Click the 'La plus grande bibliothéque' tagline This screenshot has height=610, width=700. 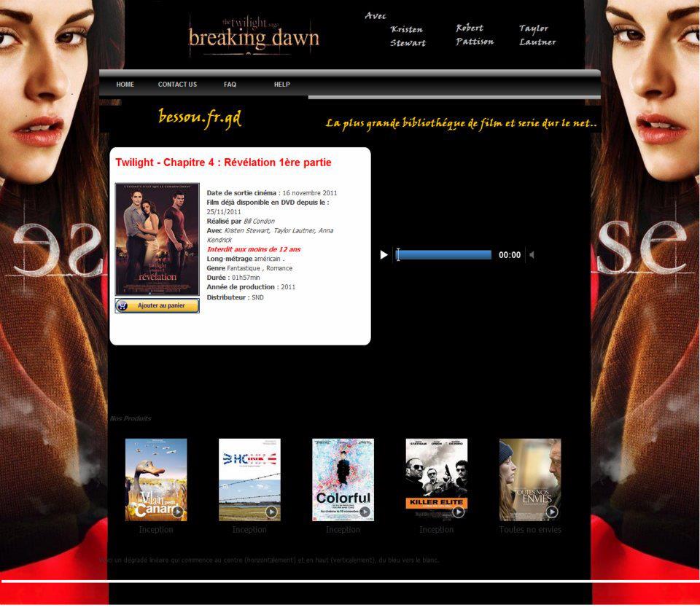[461, 123]
